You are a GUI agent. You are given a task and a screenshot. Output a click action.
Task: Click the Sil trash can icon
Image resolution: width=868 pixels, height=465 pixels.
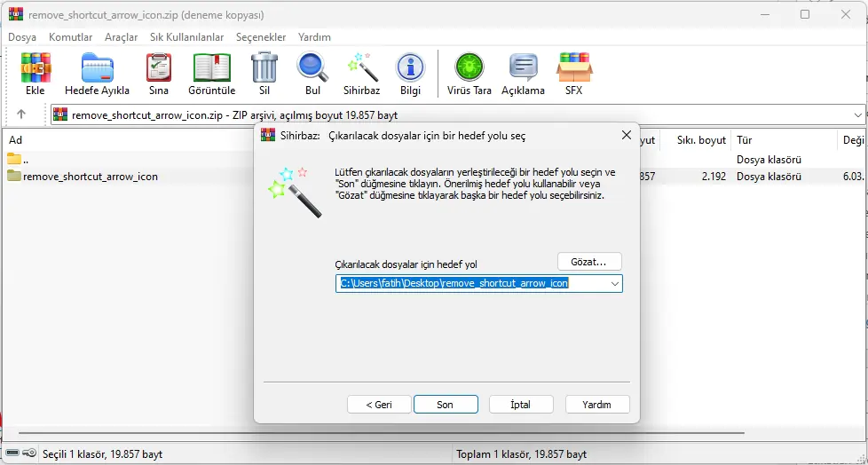(264, 67)
